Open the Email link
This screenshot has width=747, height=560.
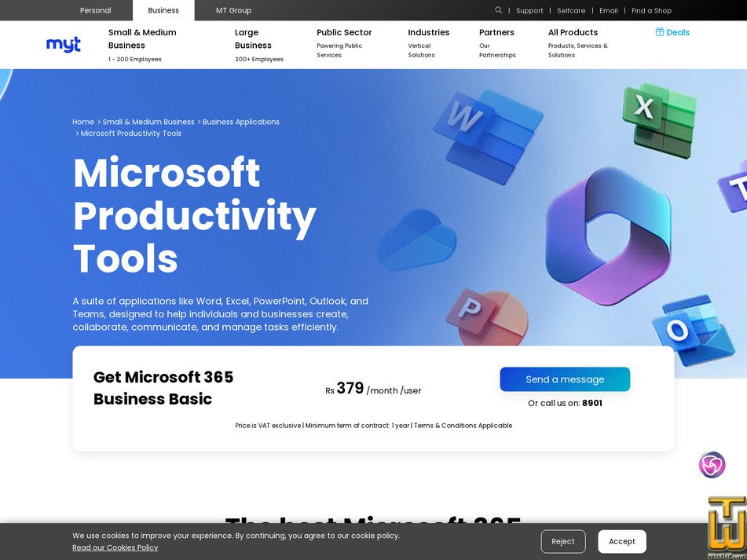pyautogui.click(x=609, y=10)
